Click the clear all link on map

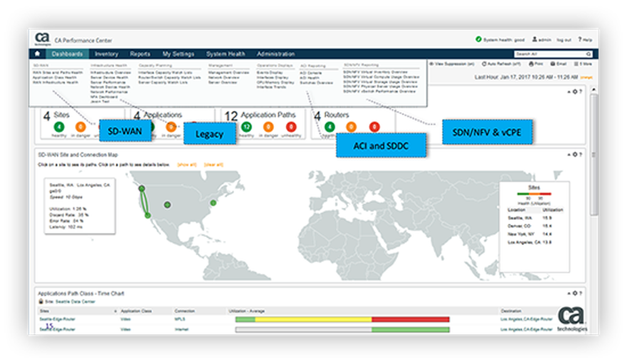coord(214,165)
